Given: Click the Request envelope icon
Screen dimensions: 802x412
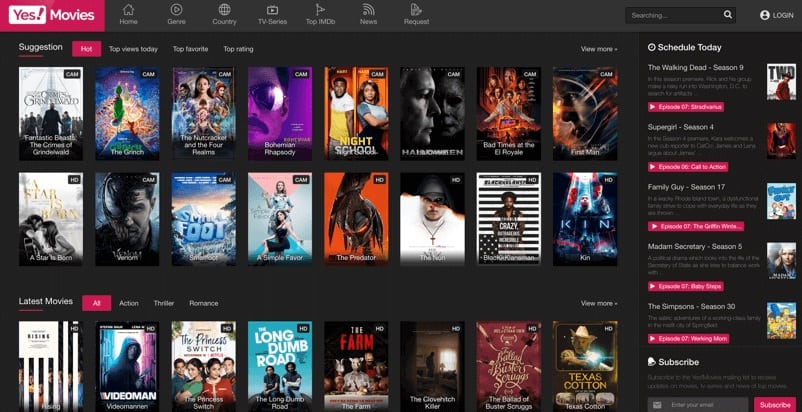Looking at the screenshot, I should 416,10.
